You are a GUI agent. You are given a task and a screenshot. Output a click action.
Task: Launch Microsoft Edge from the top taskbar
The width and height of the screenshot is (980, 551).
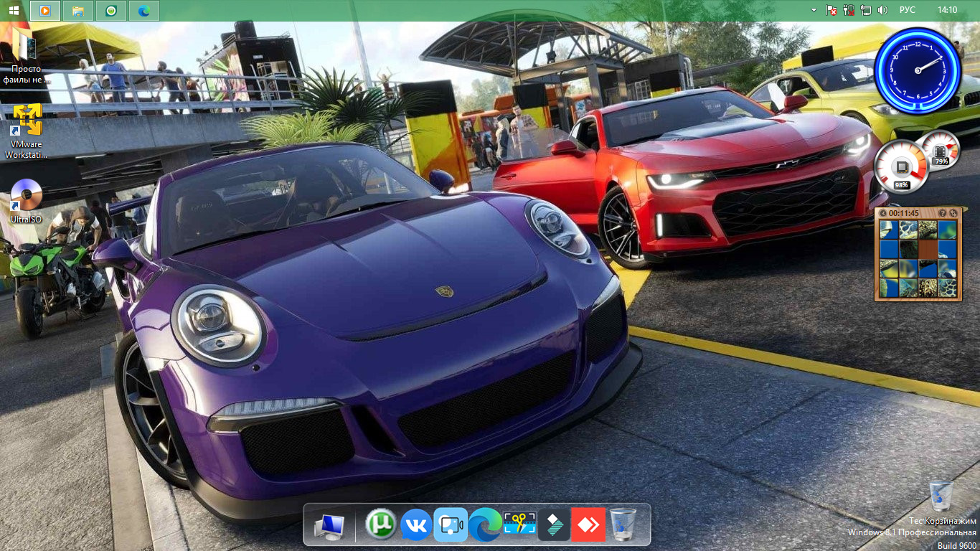pos(144,10)
